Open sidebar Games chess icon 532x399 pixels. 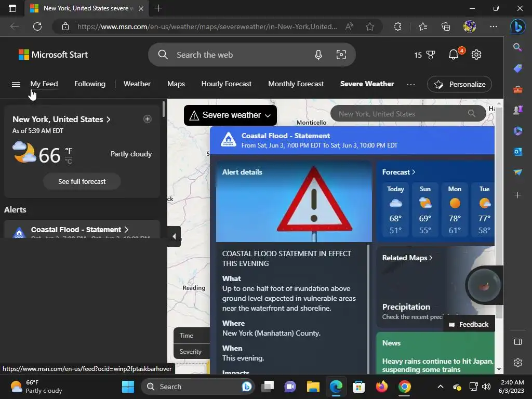(518, 110)
